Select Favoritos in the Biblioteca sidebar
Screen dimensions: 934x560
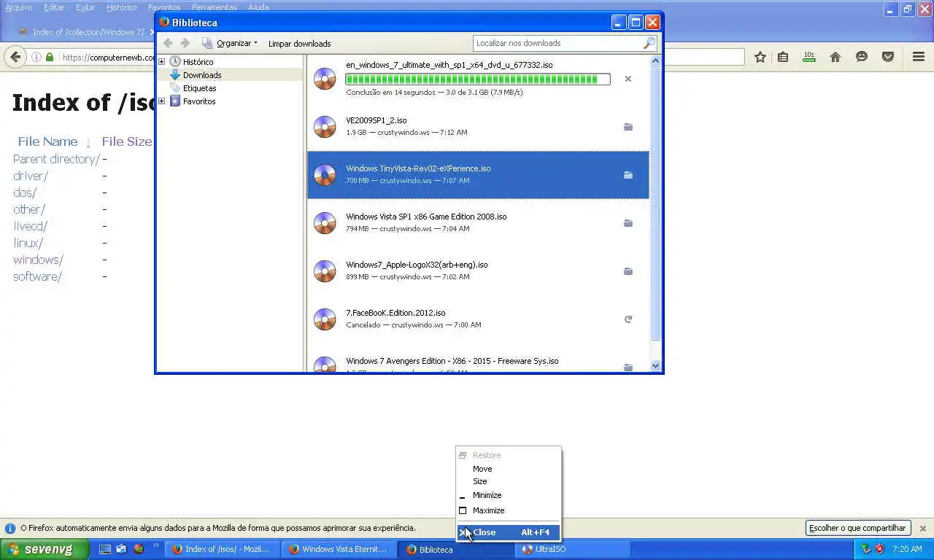pyautogui.click(x=199, y=101)
